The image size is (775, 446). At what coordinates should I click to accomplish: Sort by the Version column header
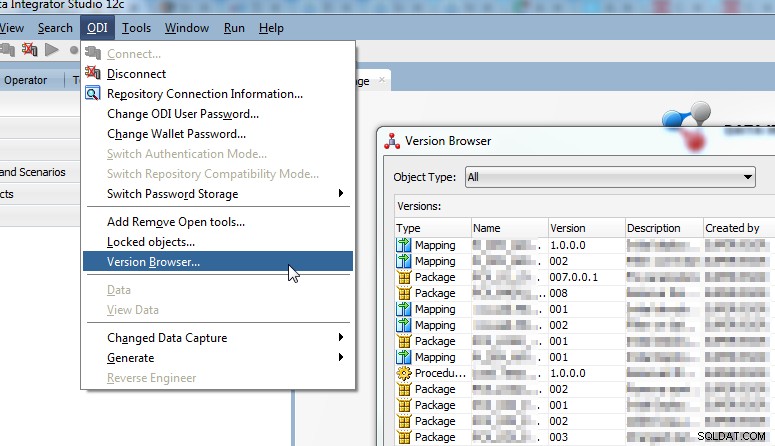point(587,228)
